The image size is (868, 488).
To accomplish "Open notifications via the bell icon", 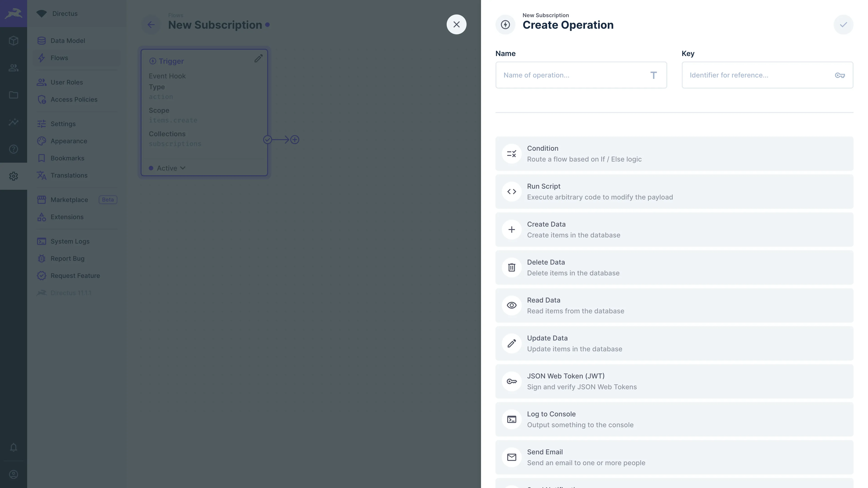I will pyautogui.click(x=14, y=448).
